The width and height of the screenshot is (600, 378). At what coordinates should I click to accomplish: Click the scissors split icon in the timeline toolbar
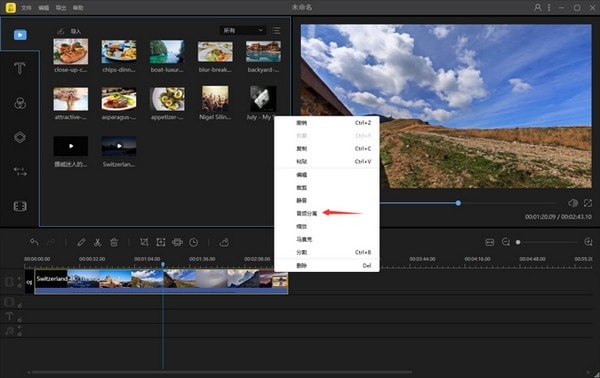[x=98, y=242]
